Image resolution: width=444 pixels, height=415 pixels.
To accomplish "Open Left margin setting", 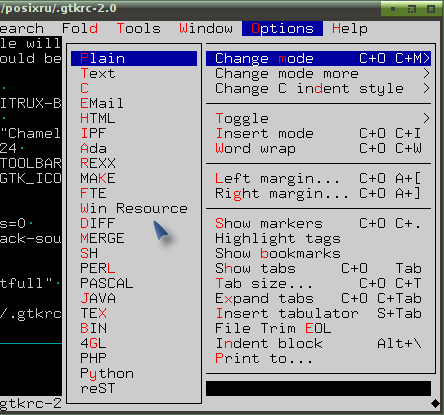I will point(318,178).
